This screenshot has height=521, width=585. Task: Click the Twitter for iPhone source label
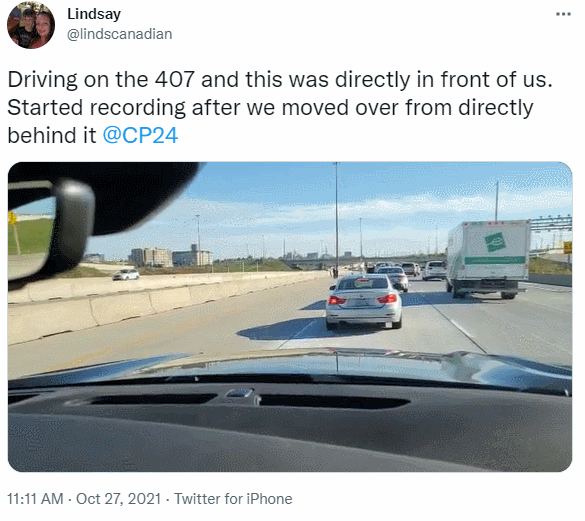click(x=233, y=499)
